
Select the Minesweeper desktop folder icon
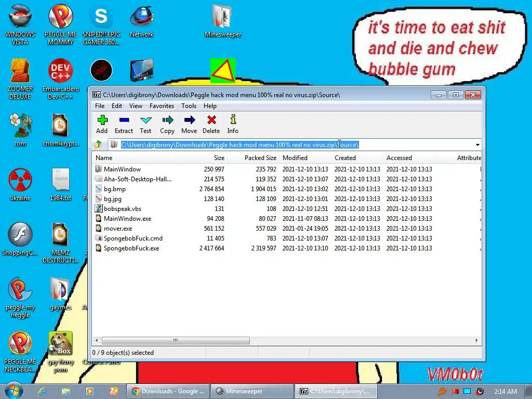223,21
